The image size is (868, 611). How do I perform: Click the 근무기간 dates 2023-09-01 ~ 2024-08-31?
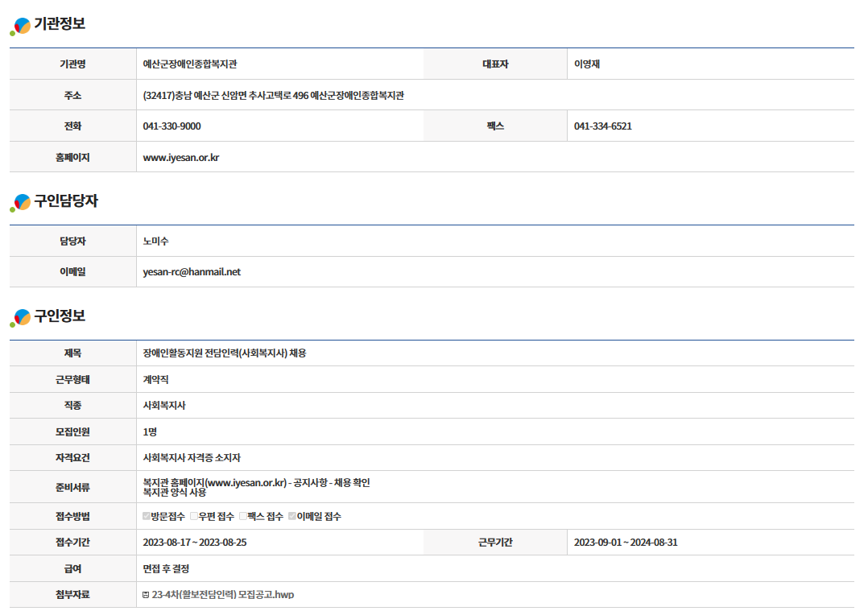point(625,543)
